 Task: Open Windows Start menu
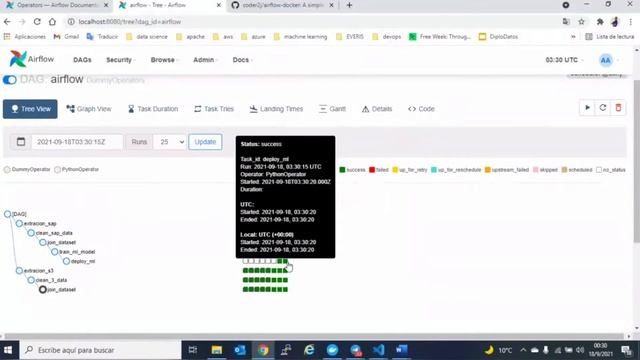8,350
